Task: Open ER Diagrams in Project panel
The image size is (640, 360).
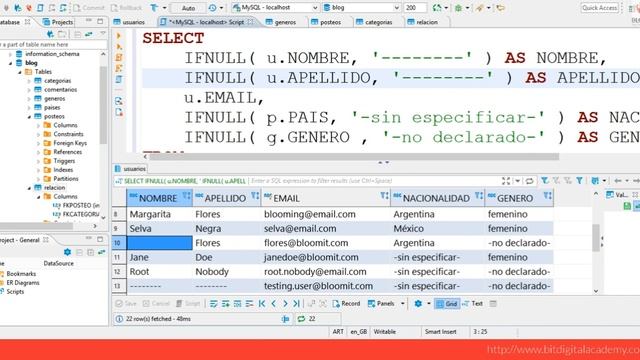Action: 23,283
